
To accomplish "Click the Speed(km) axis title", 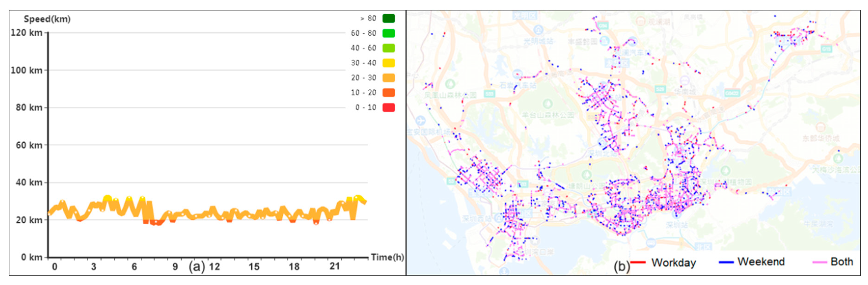I will pos(47,19).
